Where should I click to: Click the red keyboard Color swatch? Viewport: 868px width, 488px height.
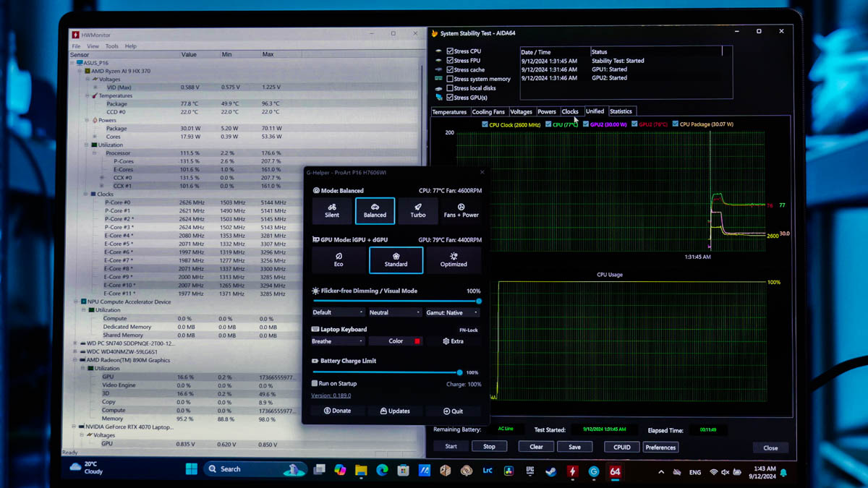[x=417, y=341]
